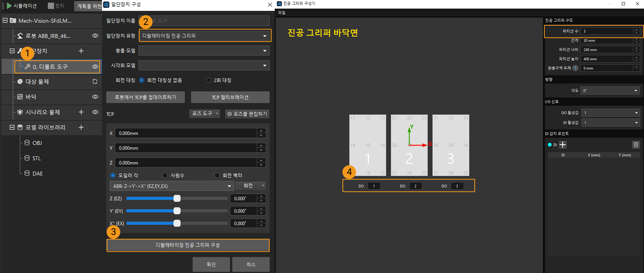Image resolution: width=644 pixels, height=273 pixels.
Task: Click the 디팔레타이징 진공 그리퍼 구성 button
Action: tap(188, 245)
